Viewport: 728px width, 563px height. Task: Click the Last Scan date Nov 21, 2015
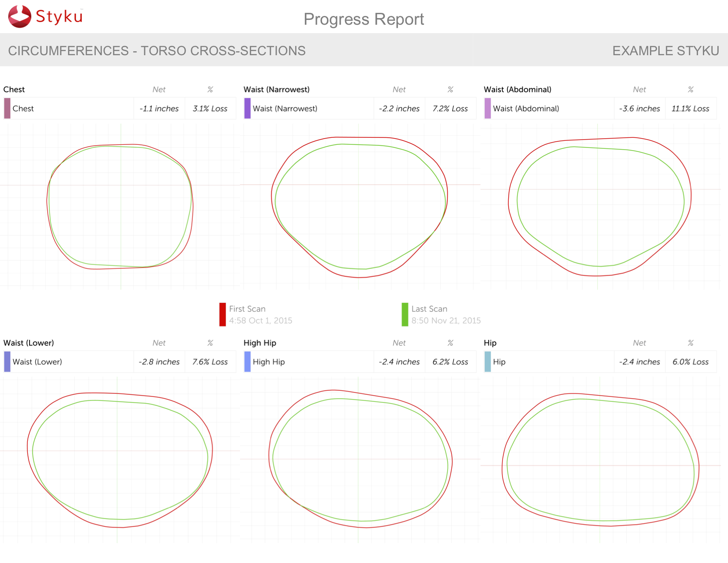click(446, 321)
